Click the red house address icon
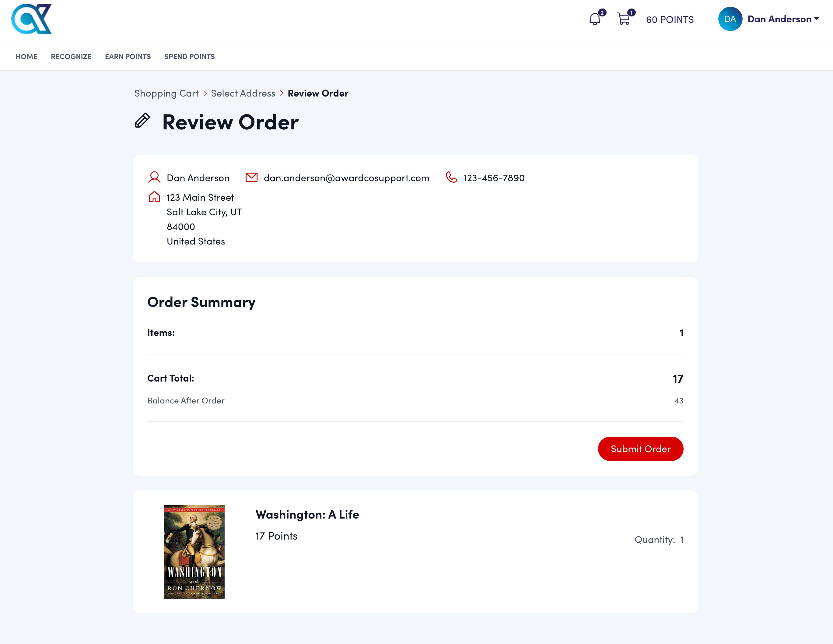The image size is (833, 644). click(x=154, y=197)
